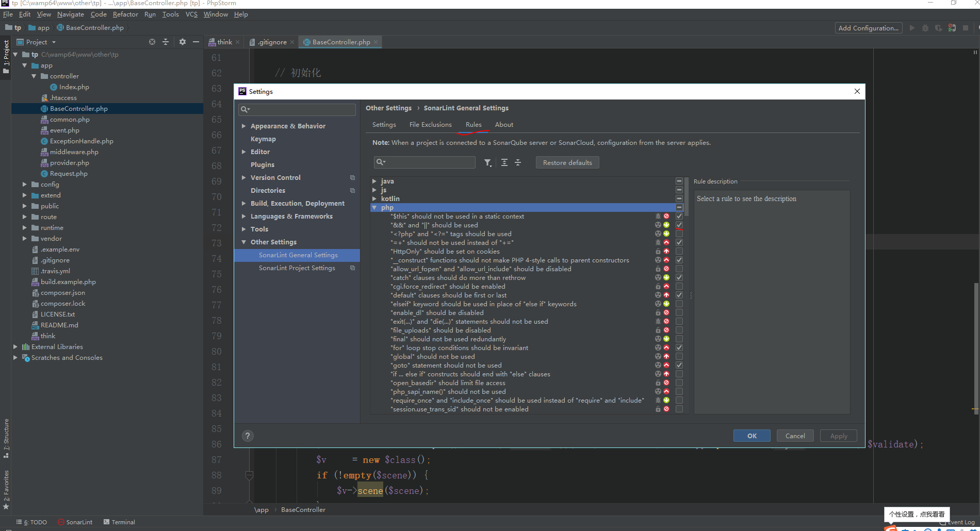Open the Favorites side panel tab
Image resolution: width=980 pixels, height=531 pixels.
point(6,489)
